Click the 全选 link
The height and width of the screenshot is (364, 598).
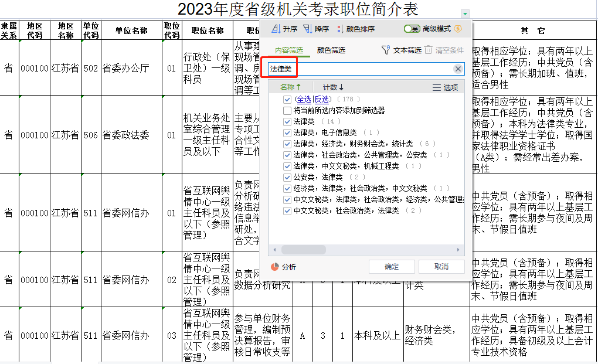(304, 100)
